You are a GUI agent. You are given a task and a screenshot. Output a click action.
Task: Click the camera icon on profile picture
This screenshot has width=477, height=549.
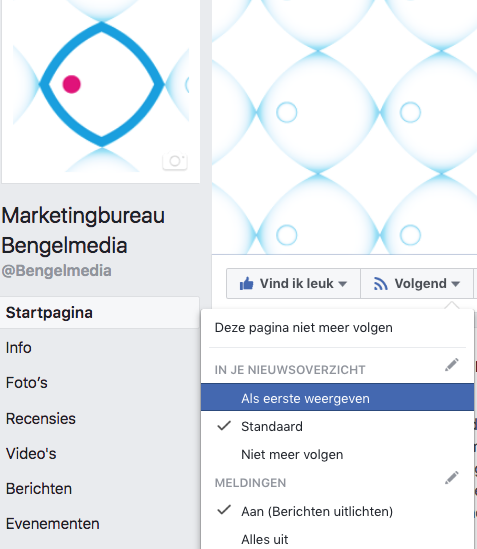(175, 161)
